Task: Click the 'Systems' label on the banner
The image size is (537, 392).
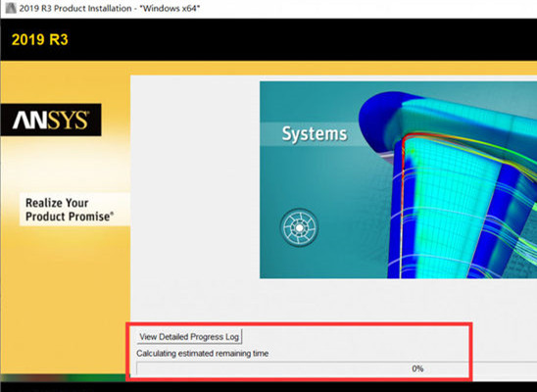Action: coord(315,134)
